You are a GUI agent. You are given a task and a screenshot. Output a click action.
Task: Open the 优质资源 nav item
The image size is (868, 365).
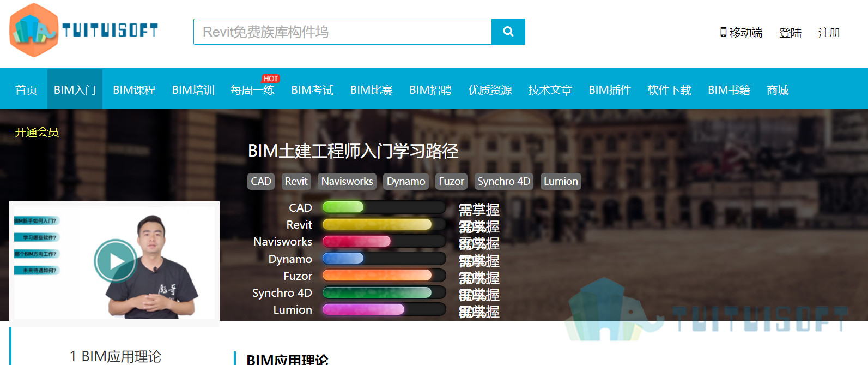(x=490, y=89)
